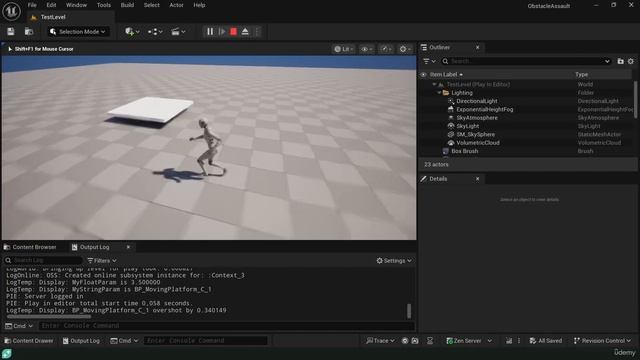
Task: Click the All Saved status button
Action: [546, 341]
